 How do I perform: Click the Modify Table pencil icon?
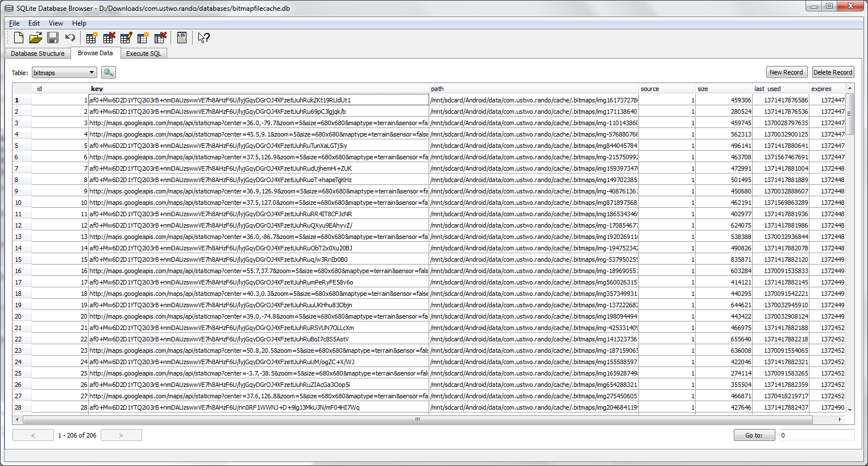[126, 38]
